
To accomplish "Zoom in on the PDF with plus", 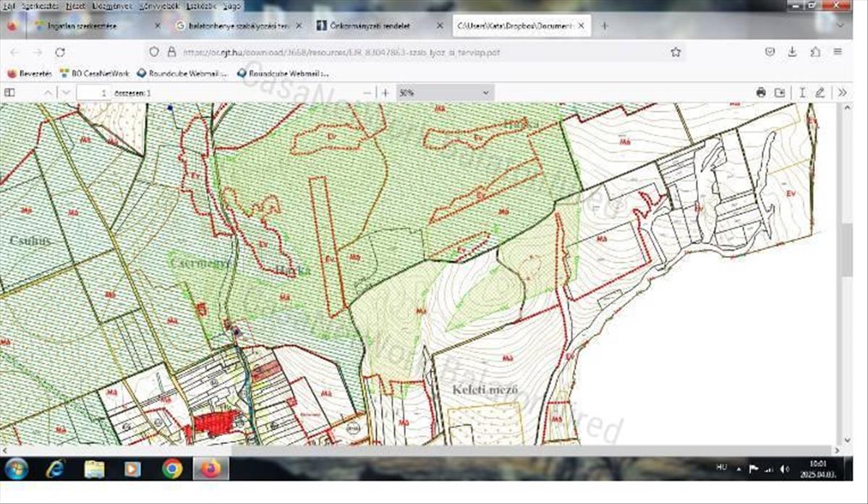I will tap(386, 93).
